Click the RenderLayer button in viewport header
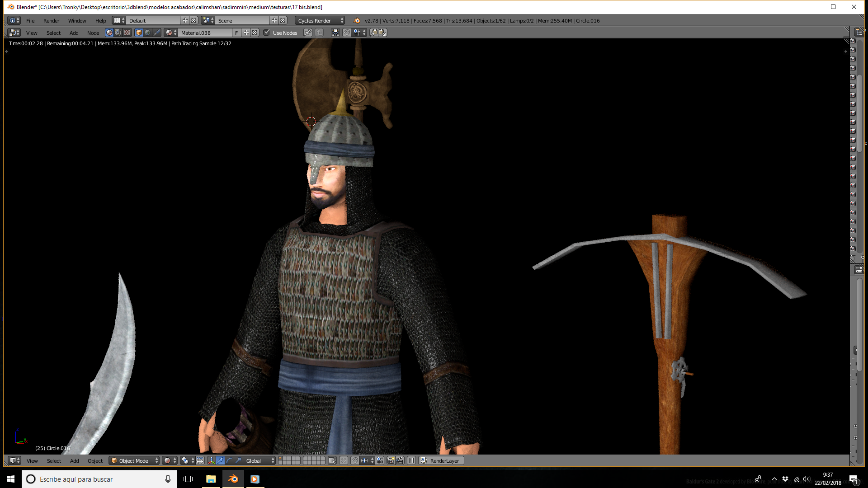 [x=441, y=460]
